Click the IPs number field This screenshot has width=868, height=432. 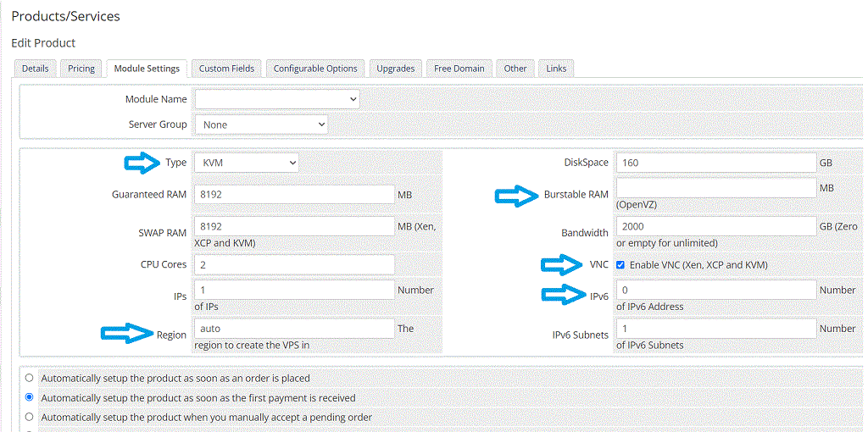point(294,290)
